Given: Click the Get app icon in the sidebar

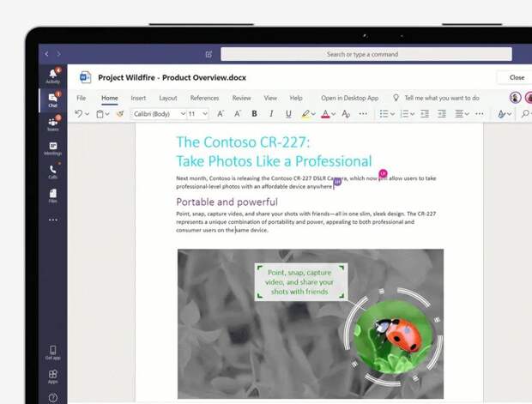Looking at the screenshot, I should (53, 353).
